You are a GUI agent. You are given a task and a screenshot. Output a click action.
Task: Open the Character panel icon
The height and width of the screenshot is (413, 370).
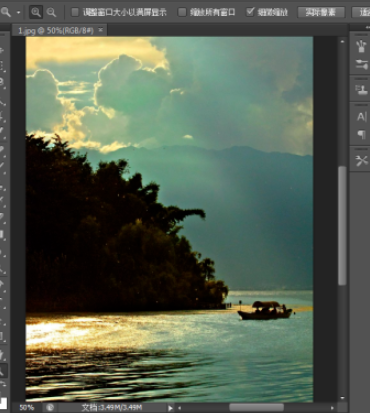[361, 117]
